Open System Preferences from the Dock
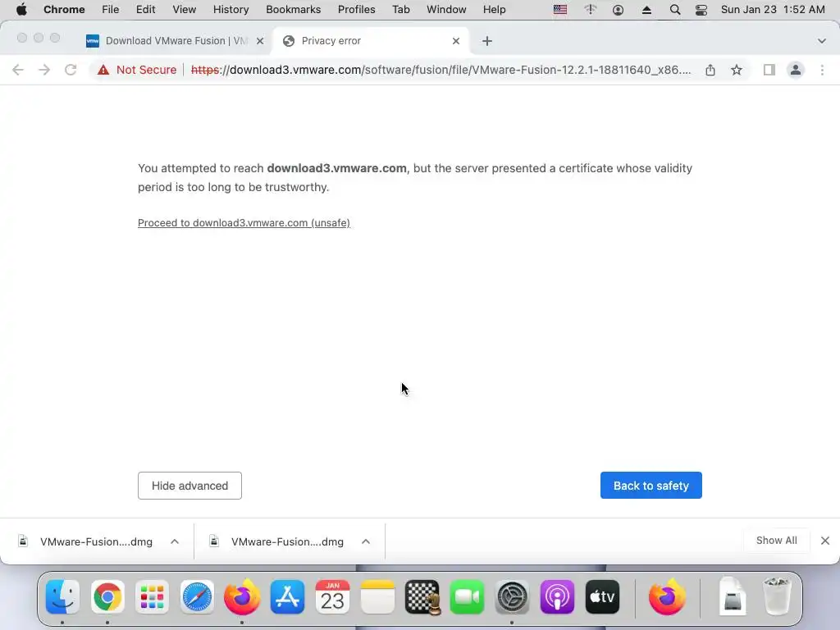840x630 pixels. (512, 597)
